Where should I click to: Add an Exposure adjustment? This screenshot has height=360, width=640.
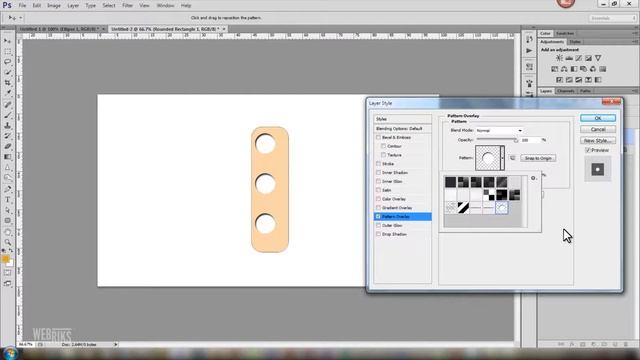[x=588, y=58]
